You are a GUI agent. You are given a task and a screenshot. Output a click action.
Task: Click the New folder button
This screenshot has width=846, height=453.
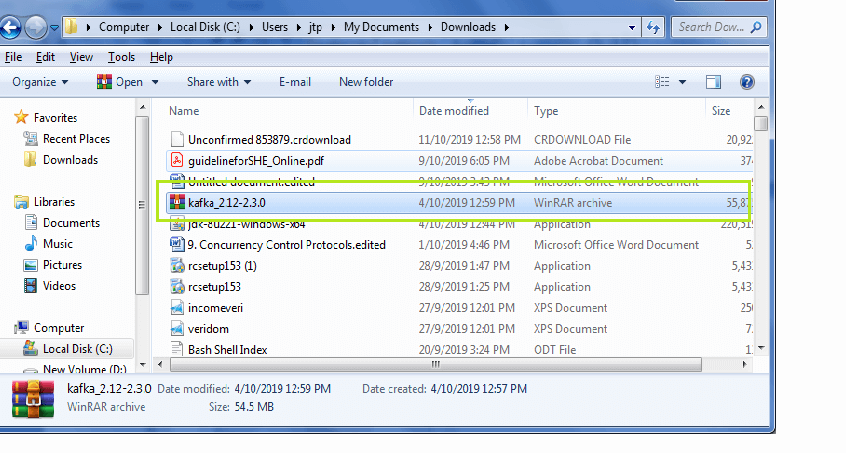(366, 82)
